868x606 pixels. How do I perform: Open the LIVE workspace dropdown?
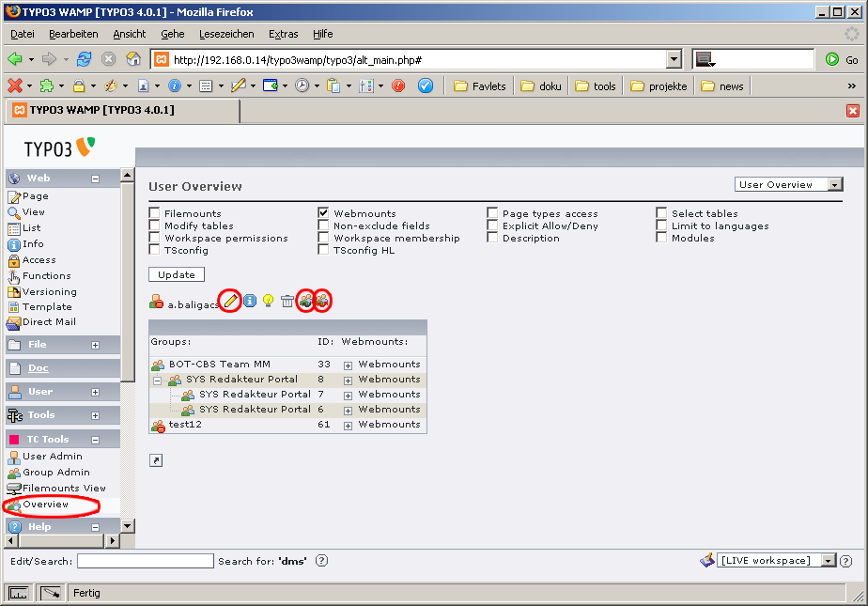point(776,561)
